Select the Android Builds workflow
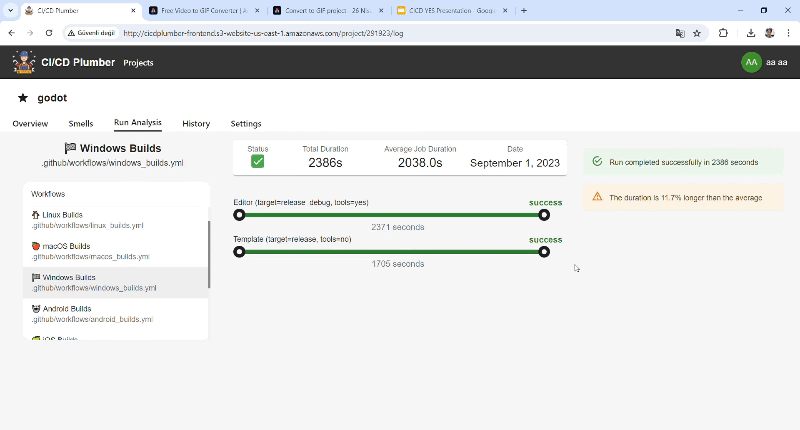The width and height of the screenshot is (800, 430). point(115,314)
